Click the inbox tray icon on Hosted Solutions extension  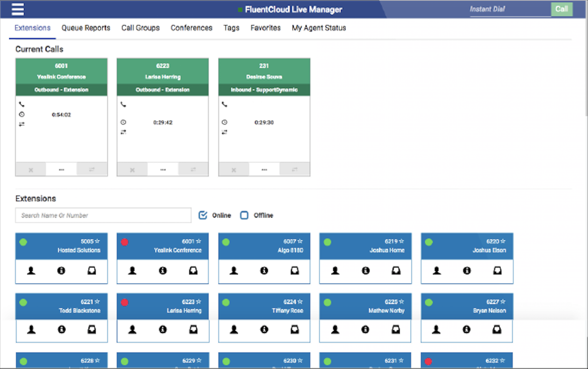click(x=92, y=271)
